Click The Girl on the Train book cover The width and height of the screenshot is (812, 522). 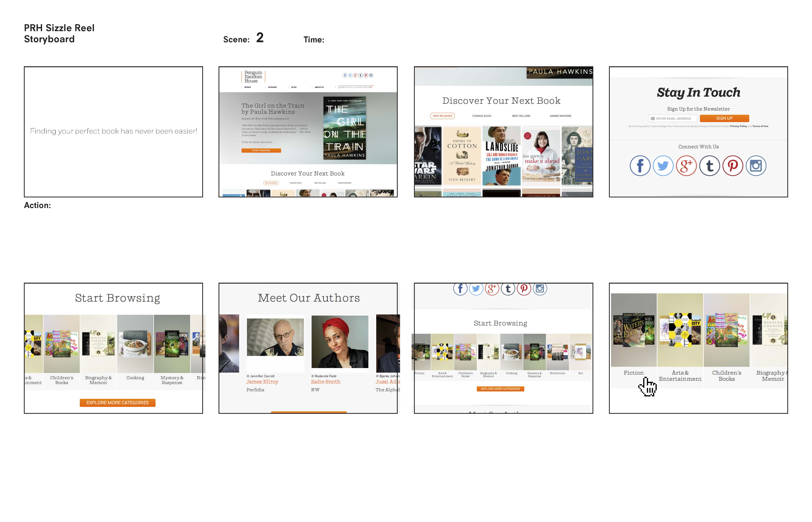click(345, 128)
